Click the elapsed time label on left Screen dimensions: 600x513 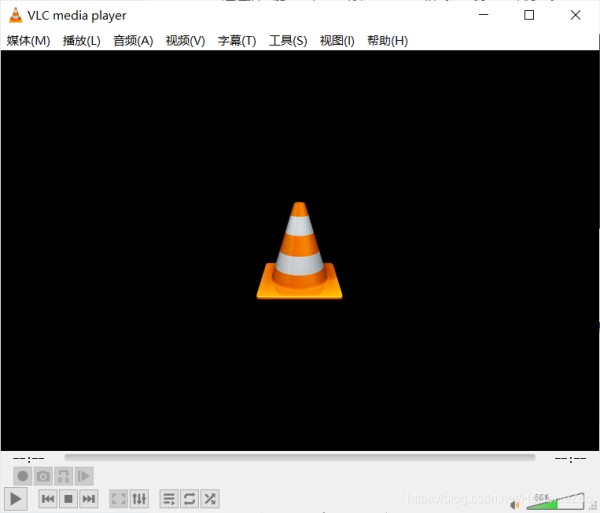(x=28, y=458)
